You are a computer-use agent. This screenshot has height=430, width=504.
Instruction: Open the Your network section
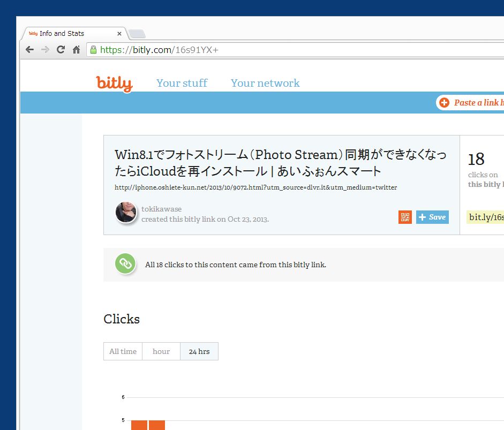tap(265, 83)
